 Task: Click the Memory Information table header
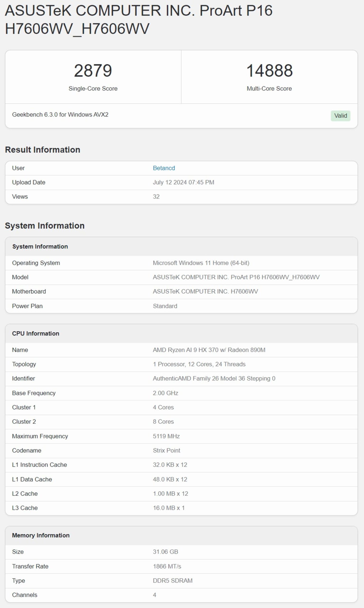[x=41, y=535]
